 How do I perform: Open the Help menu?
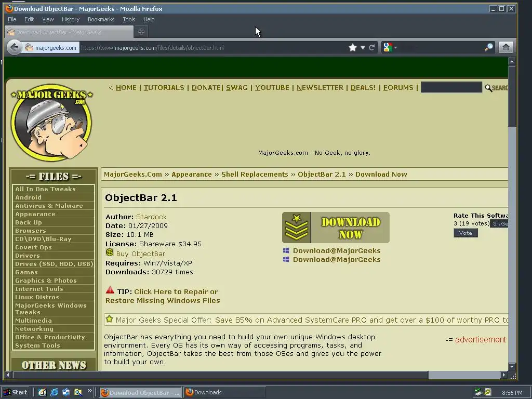[x=149, y=19]
